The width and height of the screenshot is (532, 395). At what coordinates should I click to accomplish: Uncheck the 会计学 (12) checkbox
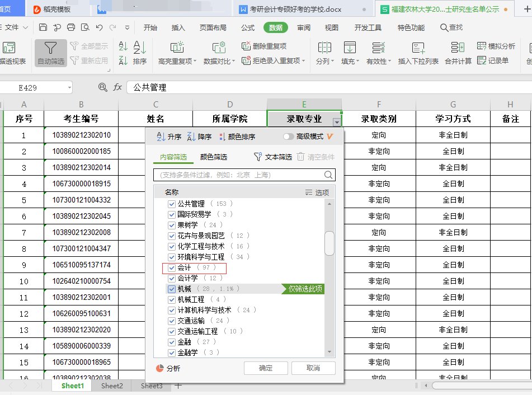tap(172, 279)
